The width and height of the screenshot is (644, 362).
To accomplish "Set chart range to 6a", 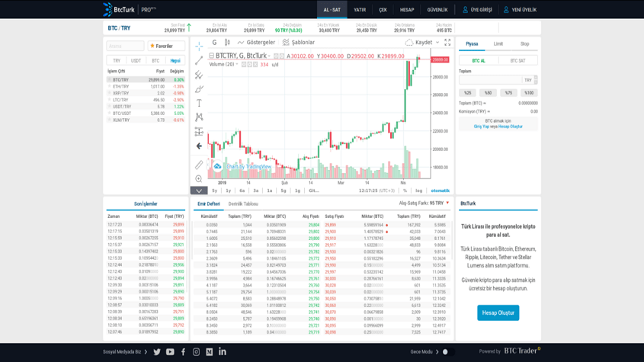I will coord(242,191).
